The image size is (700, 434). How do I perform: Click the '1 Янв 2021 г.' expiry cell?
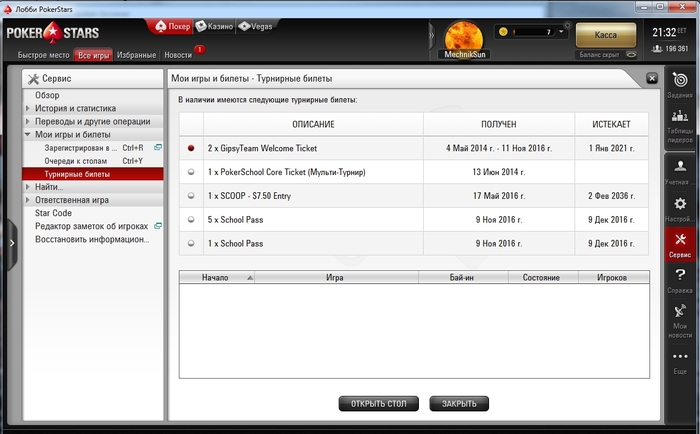click(611, 148)
